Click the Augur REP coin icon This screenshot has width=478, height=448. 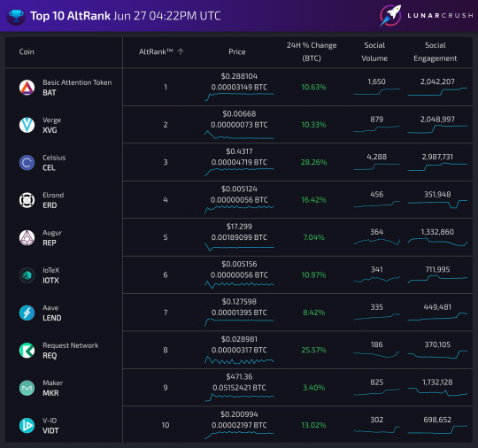[x=27, y=237]
